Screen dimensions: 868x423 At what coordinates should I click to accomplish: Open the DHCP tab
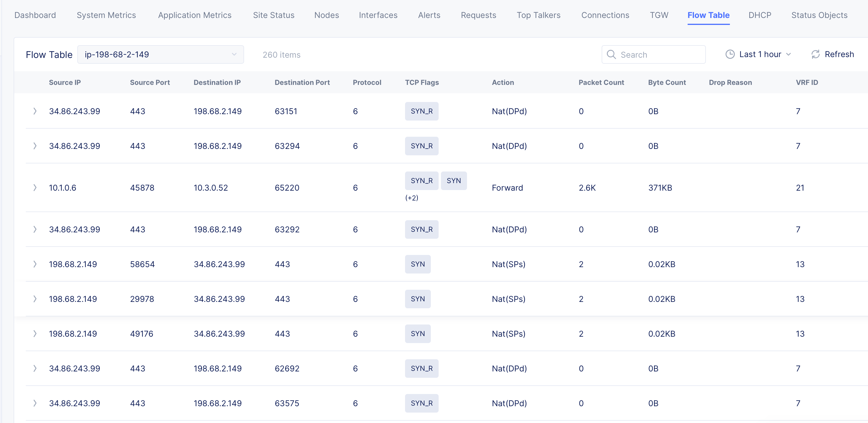click(x=759, y=15)
